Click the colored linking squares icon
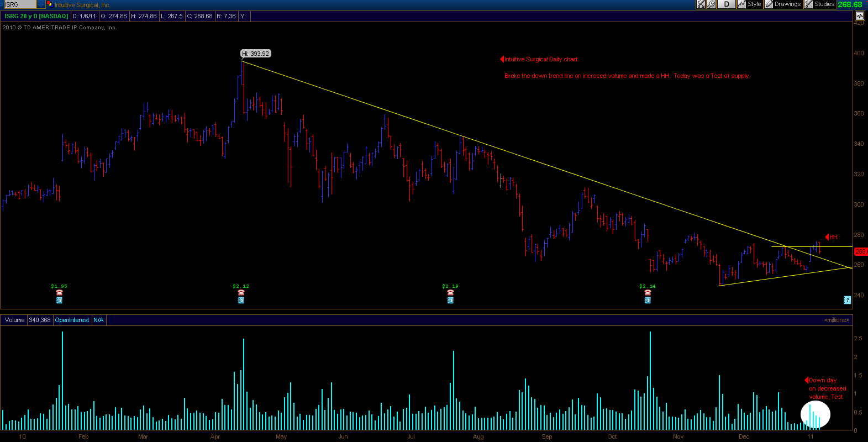The image size is (868, 442). (50, 4)
